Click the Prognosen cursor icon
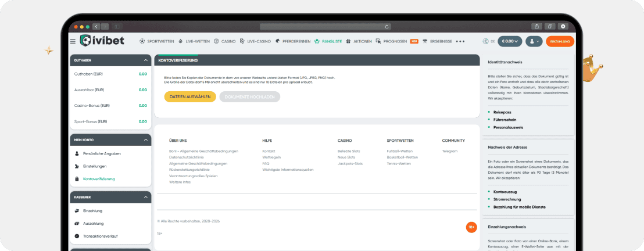 [378, 41]
